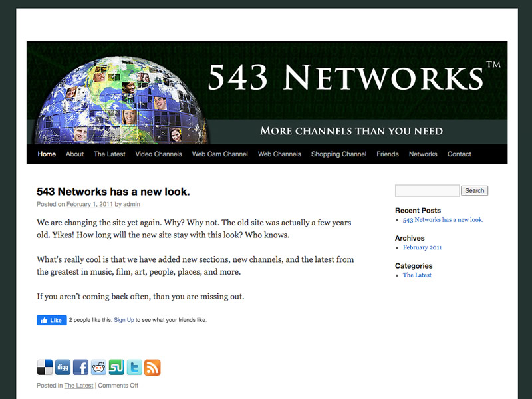Share the post on Delicious
Viewport: 532px width, 399px height.
coord(45,368)
